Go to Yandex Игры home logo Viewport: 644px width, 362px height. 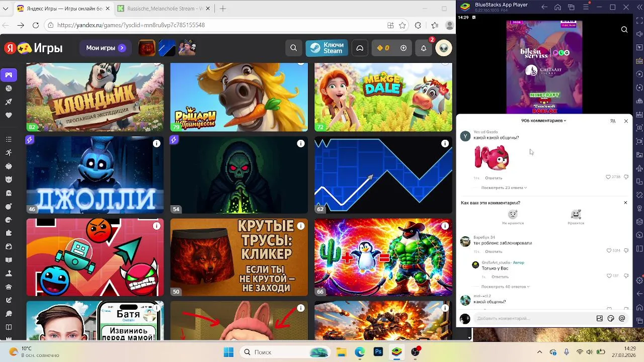click(x=34, y=48)
